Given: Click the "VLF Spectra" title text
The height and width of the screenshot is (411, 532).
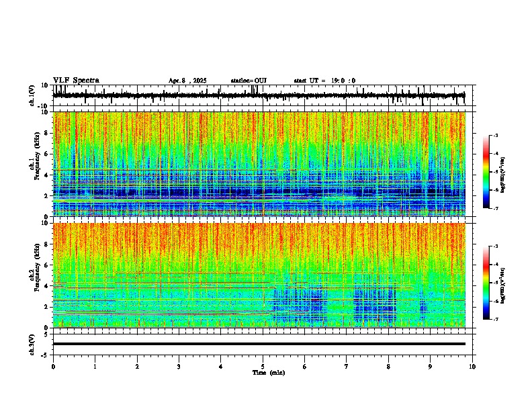Looking at the screenshot, I should click(x=76, y=81).
